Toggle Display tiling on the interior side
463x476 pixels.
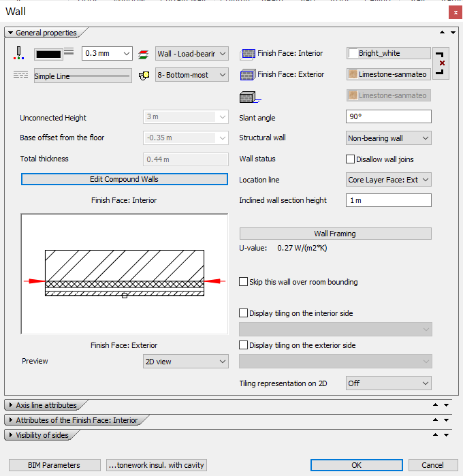[244, 313]
